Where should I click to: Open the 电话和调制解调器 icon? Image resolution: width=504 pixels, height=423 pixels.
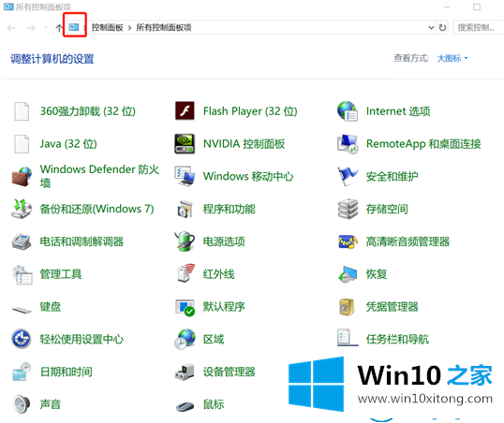tap(22, 241)
